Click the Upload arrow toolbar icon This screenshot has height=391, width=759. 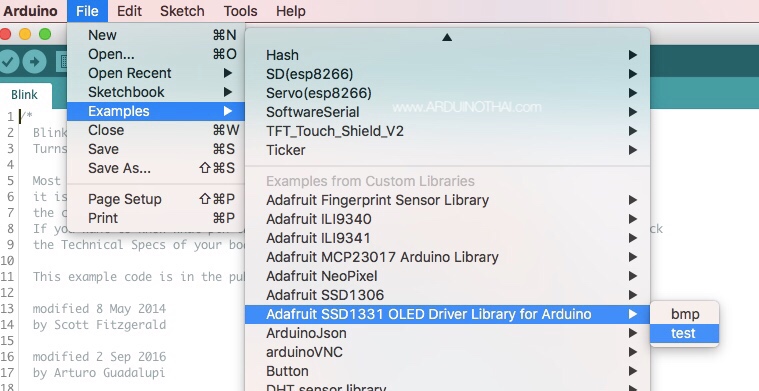click(34, 61)
